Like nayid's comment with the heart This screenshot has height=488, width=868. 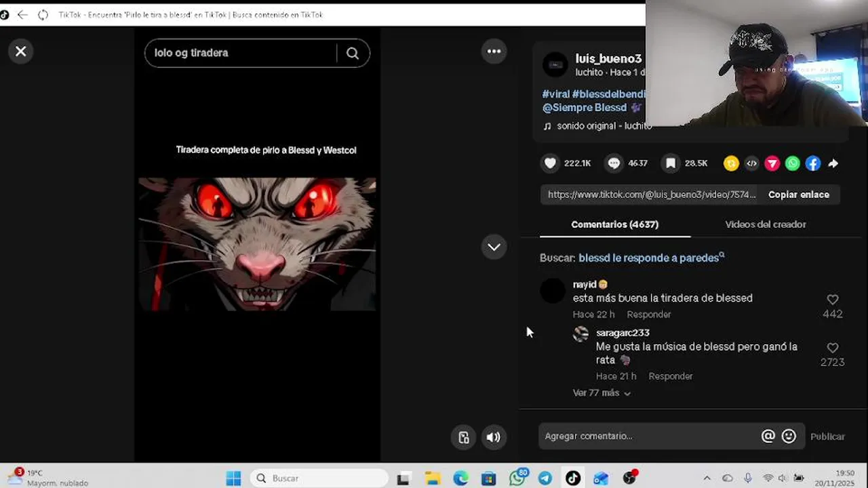coord(833,300)
